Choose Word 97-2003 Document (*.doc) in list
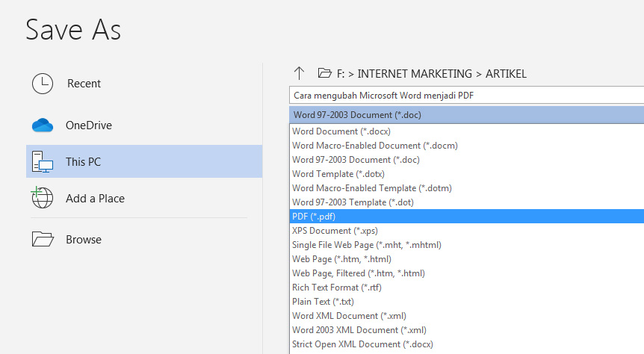 point(467,160)
